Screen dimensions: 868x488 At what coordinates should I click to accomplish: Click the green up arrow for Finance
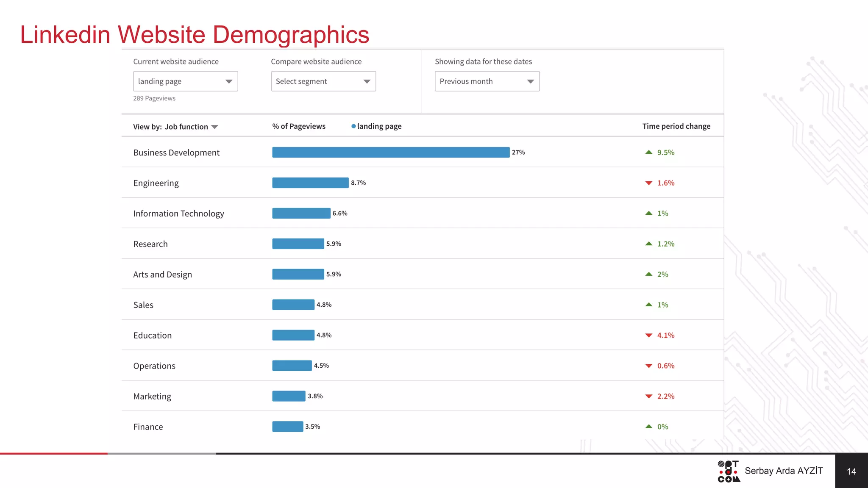648,427
